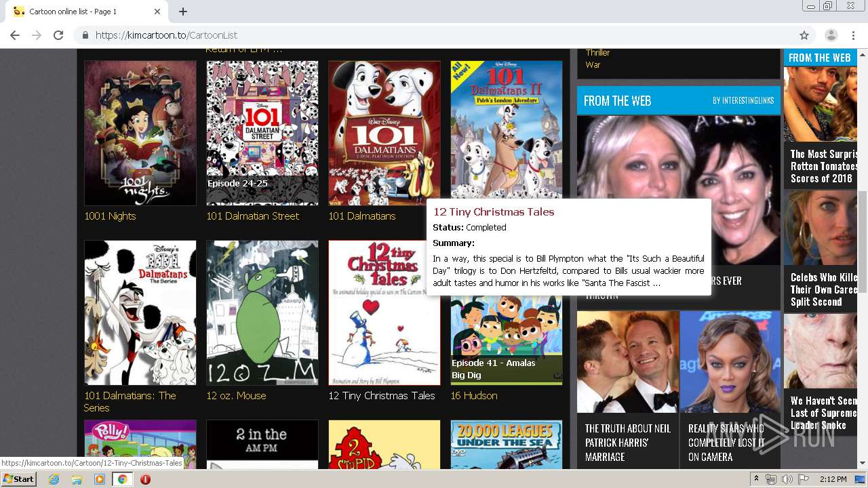This screenshot has width=868, height=488.
Task: Show hidden system tray icons
Action: pos(757,479)
